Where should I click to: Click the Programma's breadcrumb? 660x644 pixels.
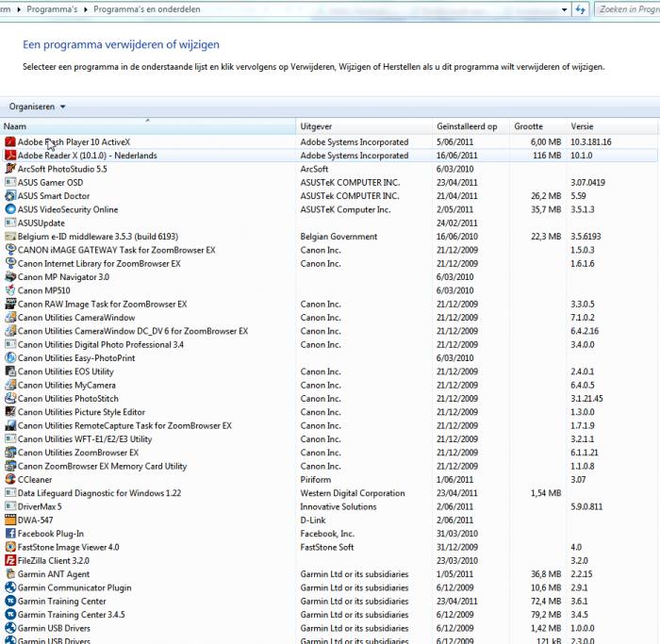(x=52, y=9)
